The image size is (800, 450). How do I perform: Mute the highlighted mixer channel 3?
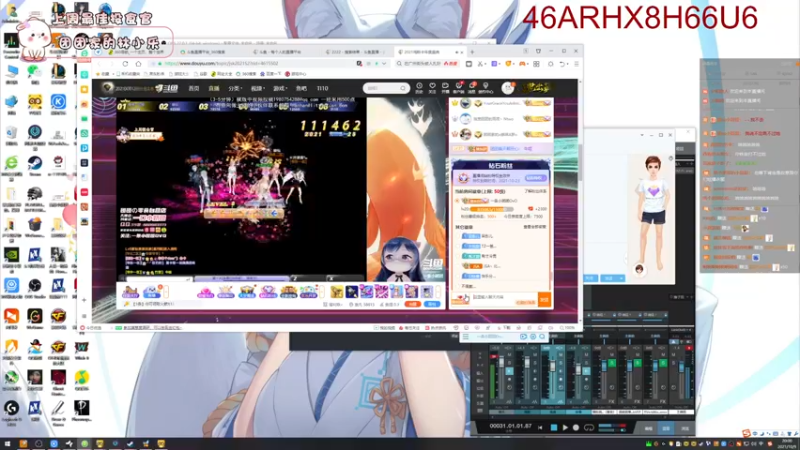561,355
